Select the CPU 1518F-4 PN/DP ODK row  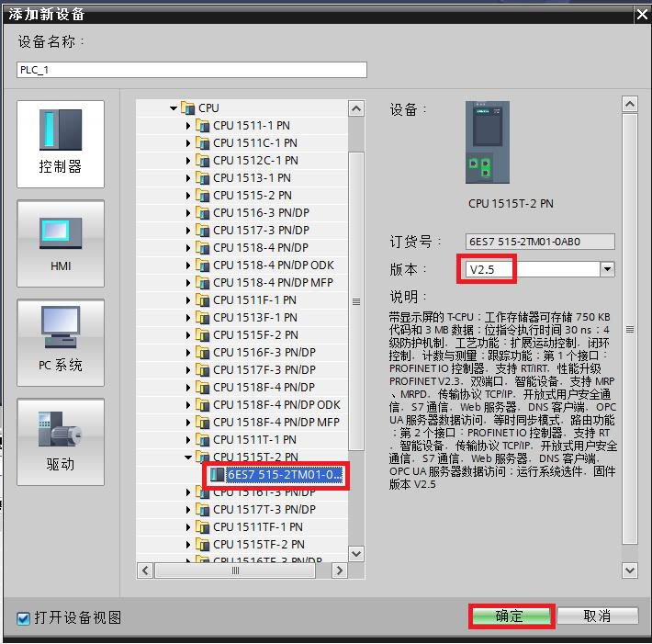[x=242, y=405]
